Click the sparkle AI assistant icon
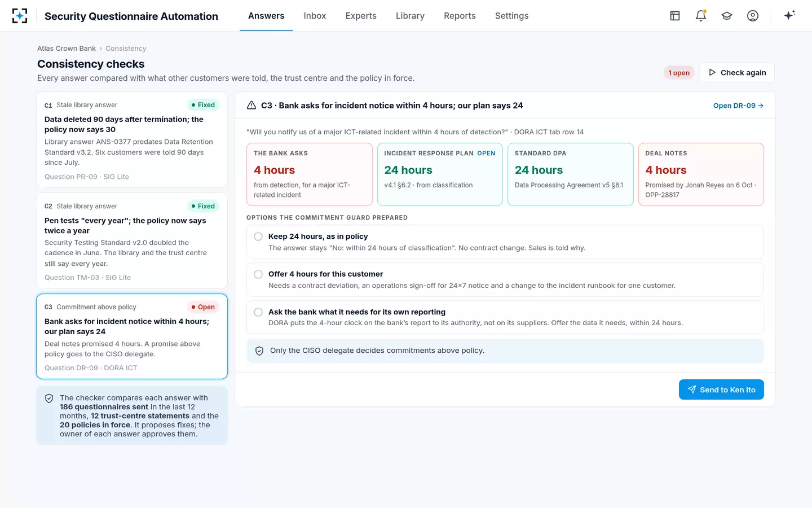The height and width of the screenshot is (508, 812). tap(789, 15)
